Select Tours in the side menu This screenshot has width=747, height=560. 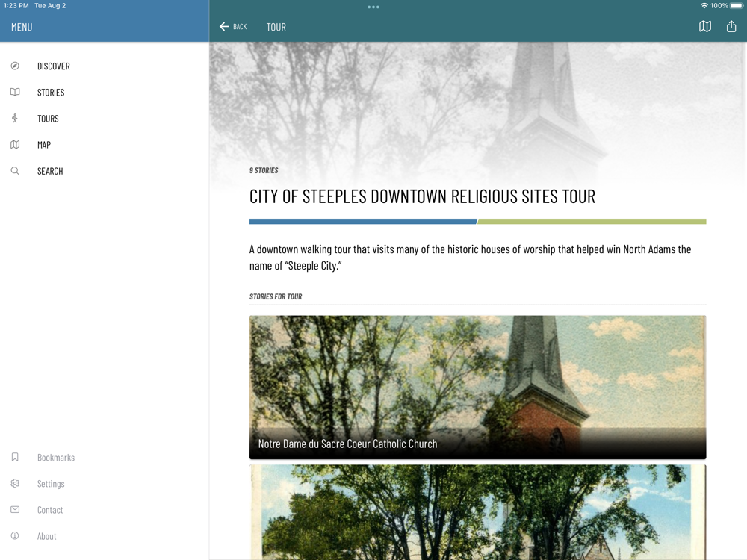click(x=48, y=119)
